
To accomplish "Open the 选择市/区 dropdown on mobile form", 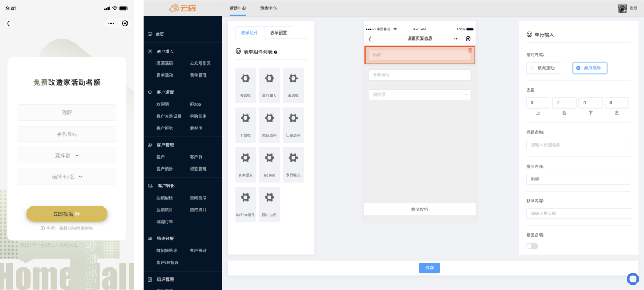I will pos(67,177).
